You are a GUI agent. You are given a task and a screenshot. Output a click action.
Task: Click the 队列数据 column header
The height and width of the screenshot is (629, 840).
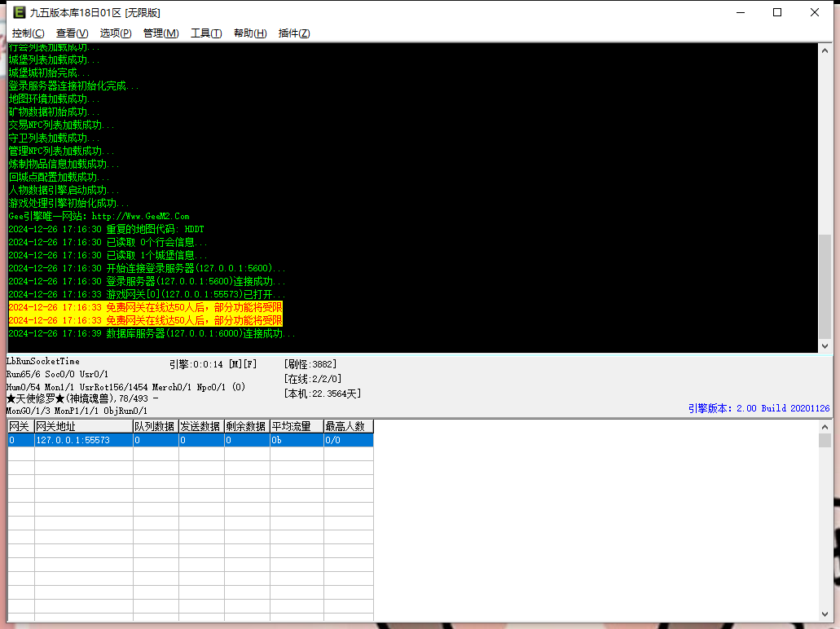click(156, 426)
